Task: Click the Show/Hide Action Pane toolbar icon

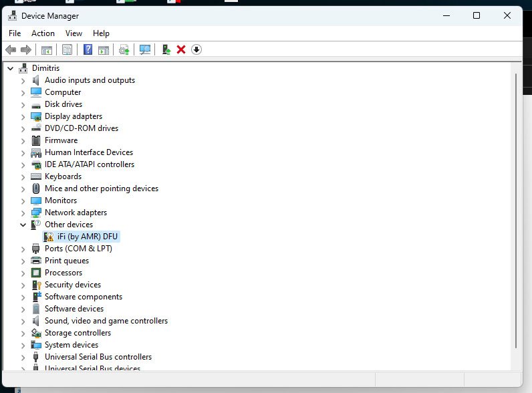Action: (x=104, y=50)
